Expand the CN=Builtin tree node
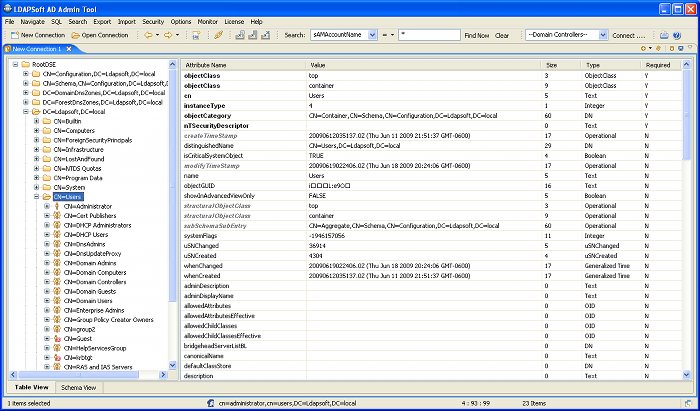Viewport: 700px width, 411px height. (36, 121)
